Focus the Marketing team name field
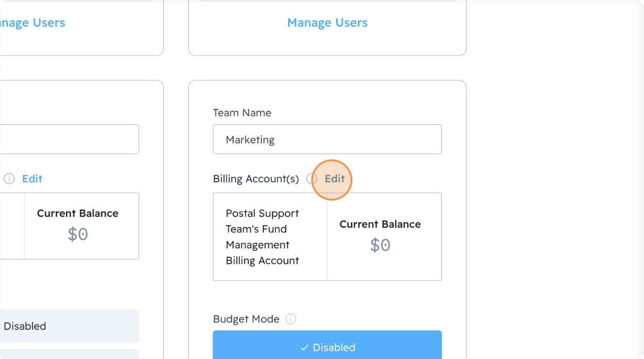Image resolution: width=644 pixels, height=359 pixels. tap(327, 139)
